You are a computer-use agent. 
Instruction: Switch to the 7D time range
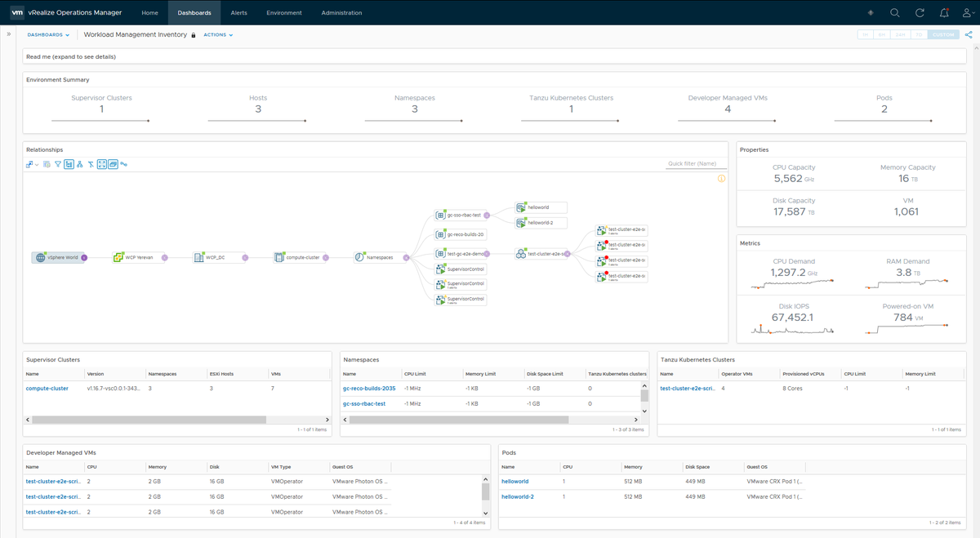(x=918, y=35)
